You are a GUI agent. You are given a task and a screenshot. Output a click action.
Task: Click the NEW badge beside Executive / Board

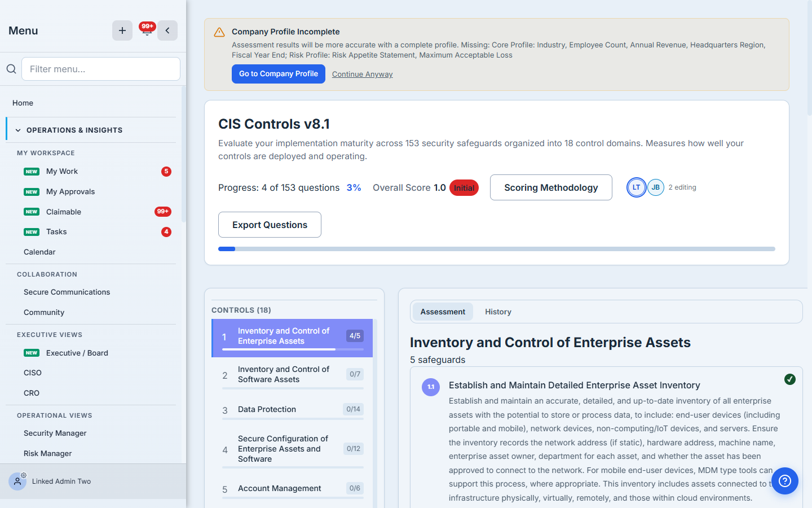32,353
